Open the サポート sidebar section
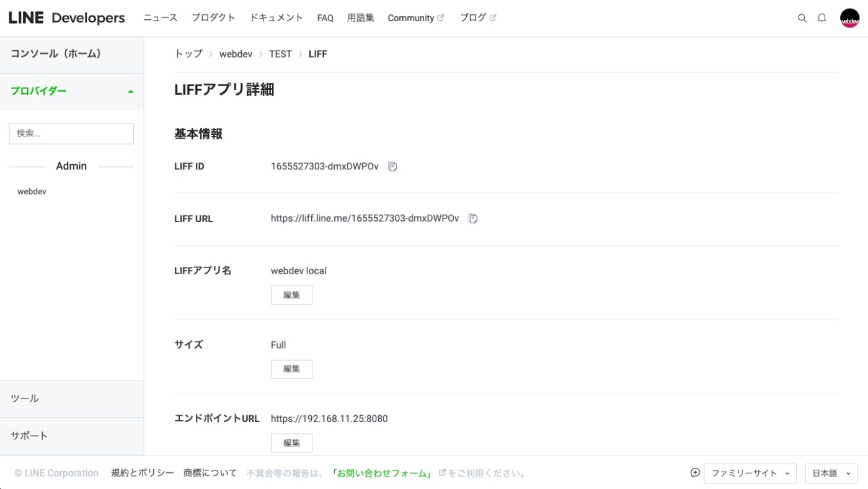 [72, 436]
